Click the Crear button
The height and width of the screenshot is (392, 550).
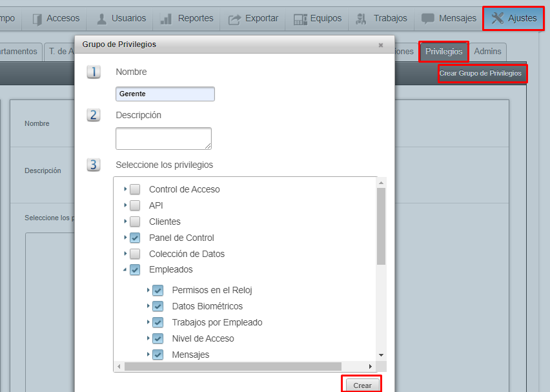pyautogui.click(x=362, y=385)
